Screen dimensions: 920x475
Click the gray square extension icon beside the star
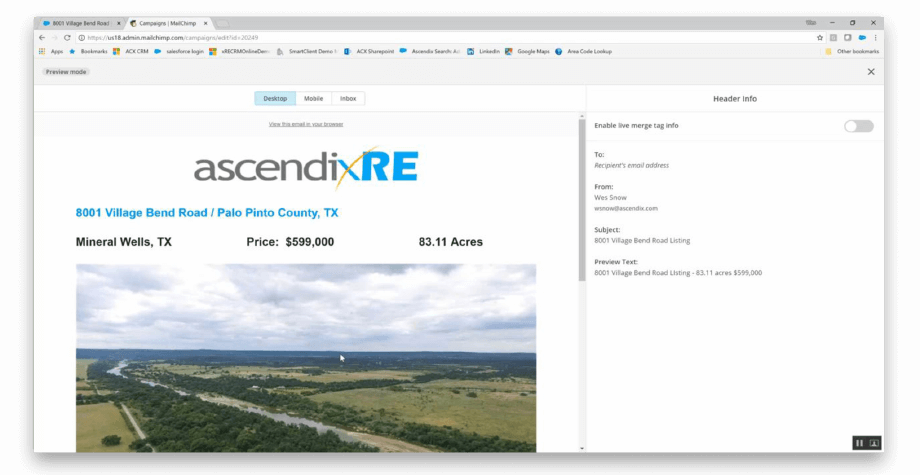(x=833, y=38)
